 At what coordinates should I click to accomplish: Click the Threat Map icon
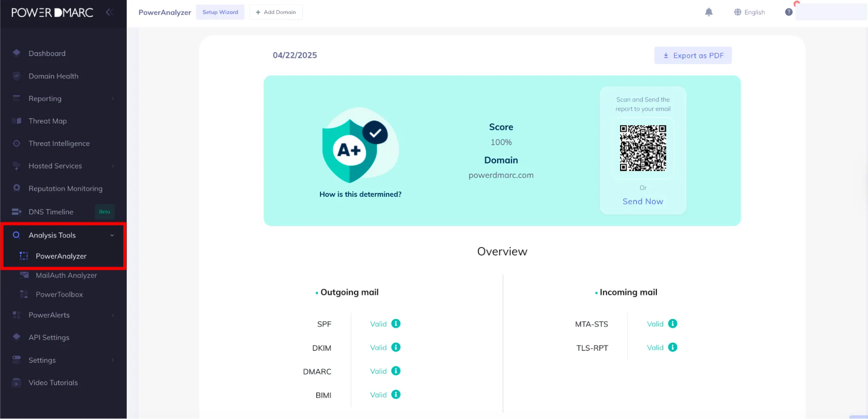pyautogui.click(x=17, y=121)
